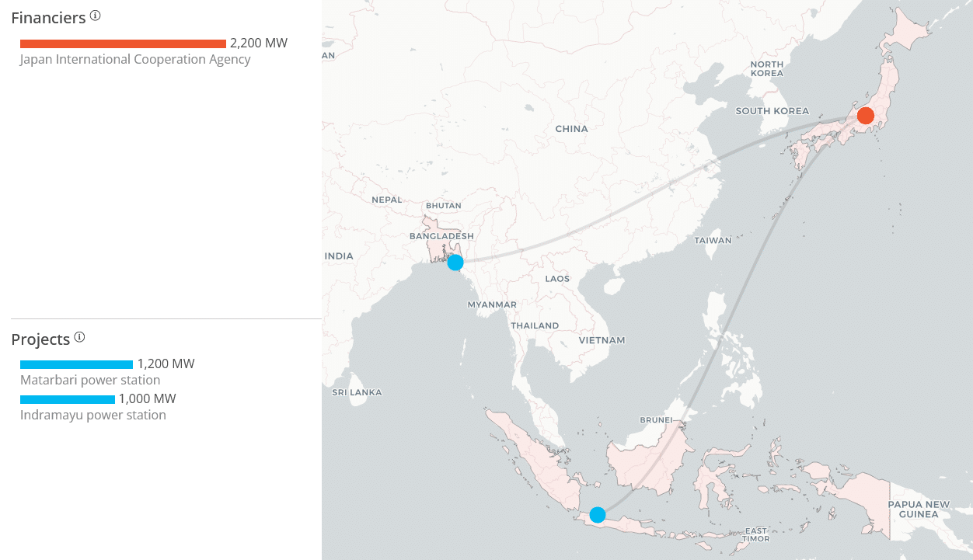Click the blue Indramayu 1,000 MW bar

click(x=68, y=399)
